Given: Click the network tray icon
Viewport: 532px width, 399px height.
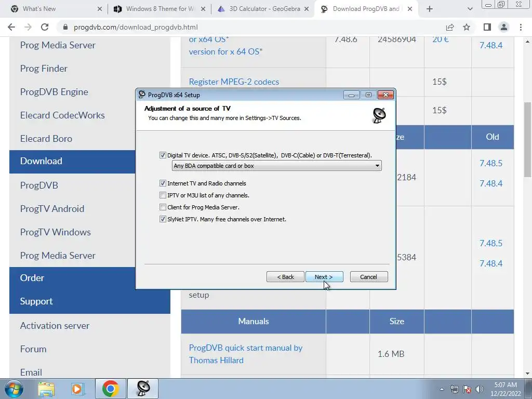Looking at the screenshot, I should (454, 389).
